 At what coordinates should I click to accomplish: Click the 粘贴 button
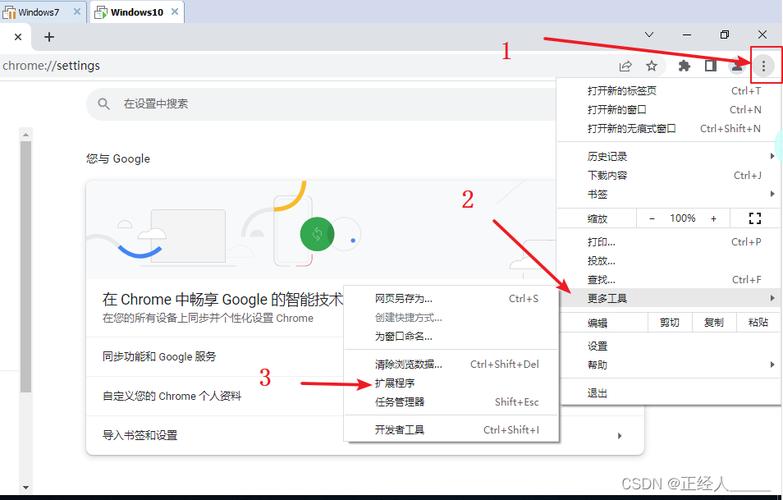[x=758, y=323]
